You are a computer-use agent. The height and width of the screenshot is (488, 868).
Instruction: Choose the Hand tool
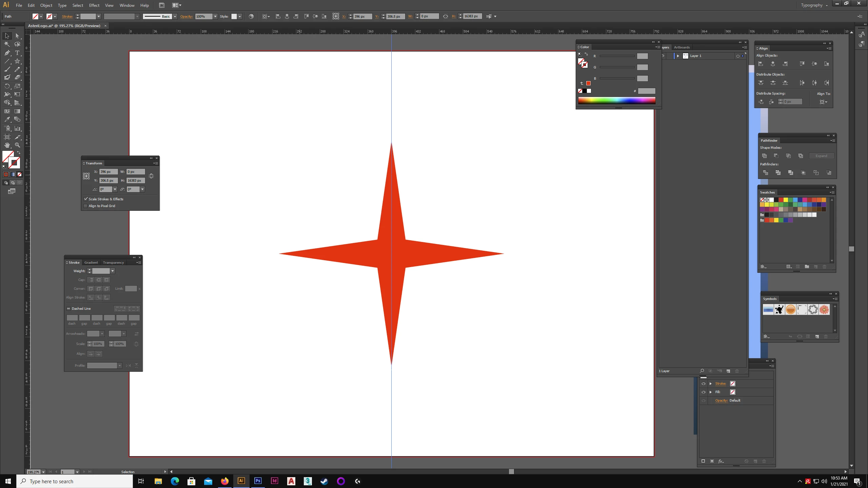7,145
